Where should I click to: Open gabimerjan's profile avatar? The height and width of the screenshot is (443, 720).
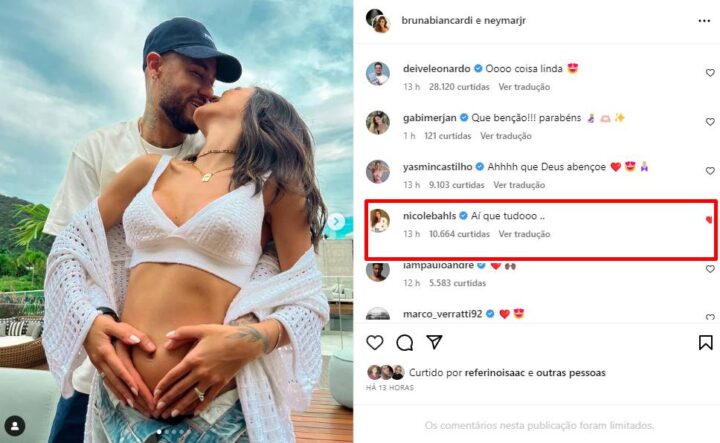point(377,122)
